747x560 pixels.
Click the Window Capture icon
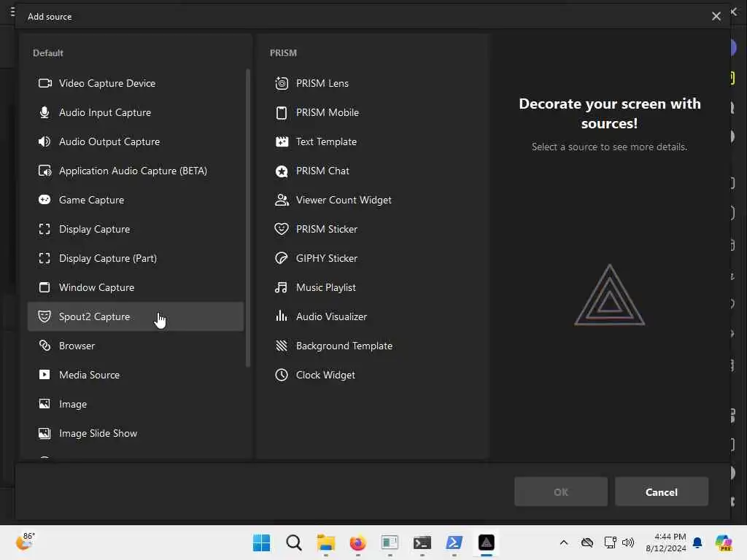coord(44,287)
